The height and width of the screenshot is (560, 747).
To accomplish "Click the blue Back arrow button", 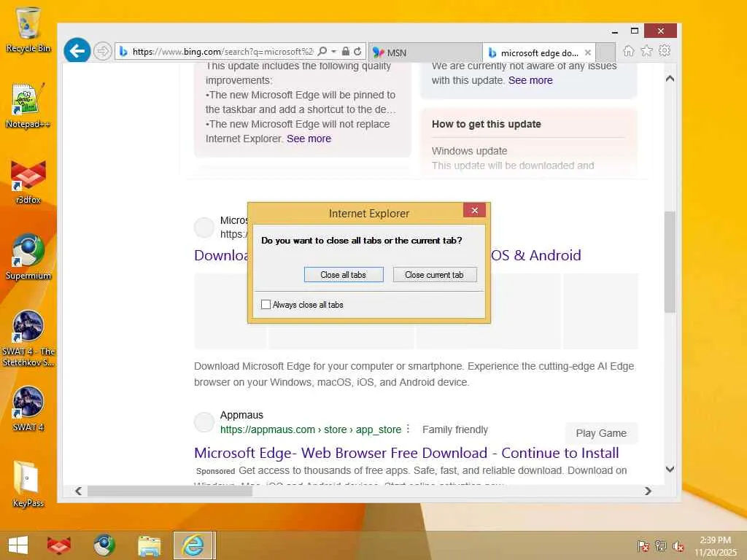I will click(x=77, y=50).
